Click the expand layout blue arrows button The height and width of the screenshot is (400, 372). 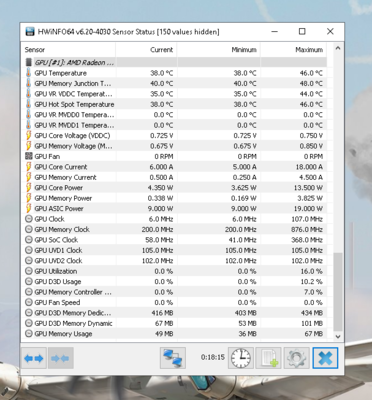coord(34,358)
